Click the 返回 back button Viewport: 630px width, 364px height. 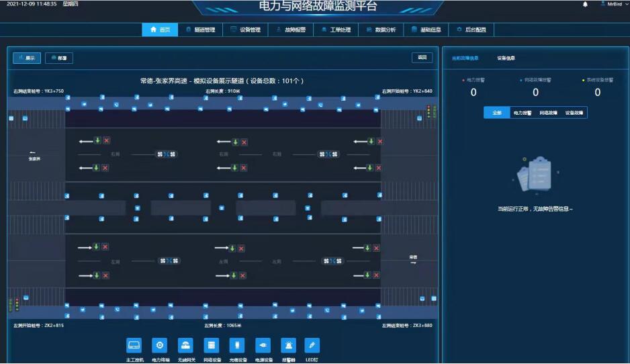coord(422,58)
